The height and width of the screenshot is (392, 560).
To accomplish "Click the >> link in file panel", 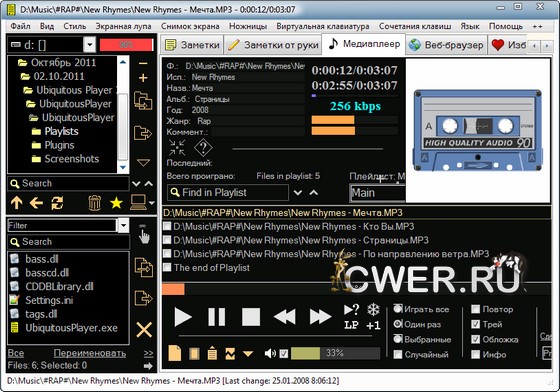I will [148, 353].
